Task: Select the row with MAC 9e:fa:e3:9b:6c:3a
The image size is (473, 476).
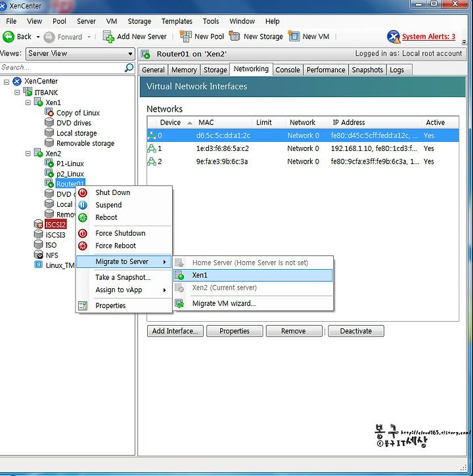Action: pos(303,162)
